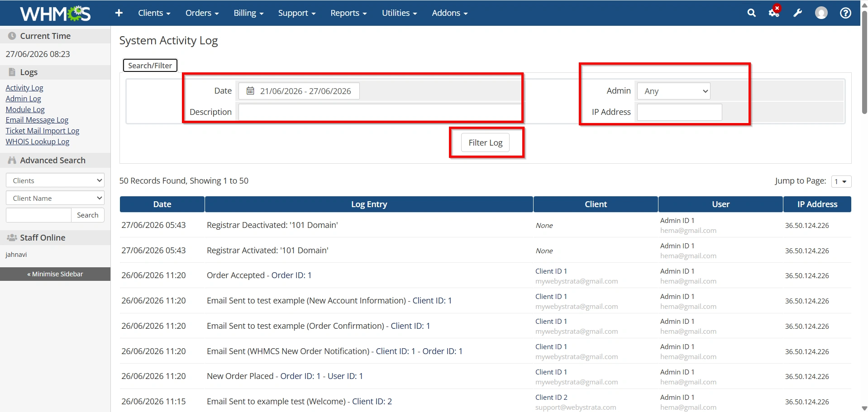
Task: Click the date range input field
Action: click(x=299, y=91)
